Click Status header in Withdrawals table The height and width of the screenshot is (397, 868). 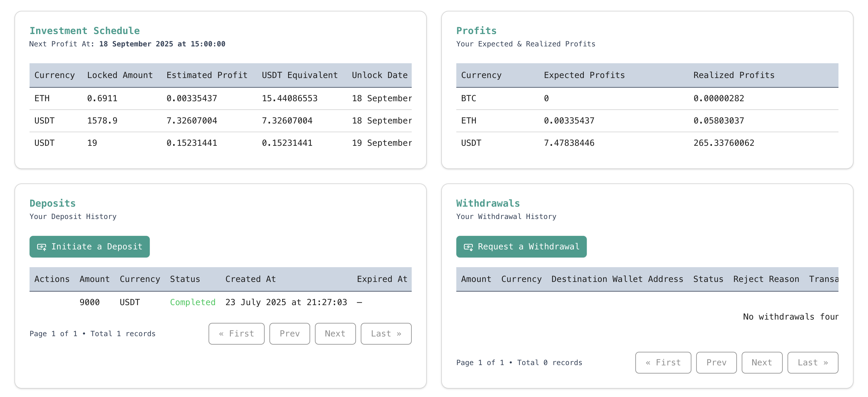708,280
